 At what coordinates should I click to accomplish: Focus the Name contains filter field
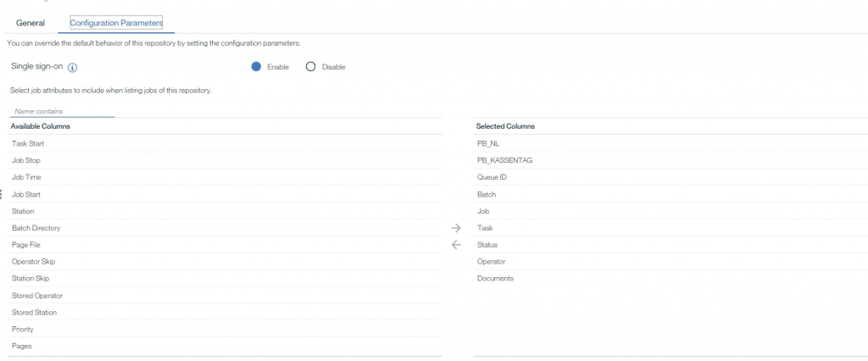[62, 111]
